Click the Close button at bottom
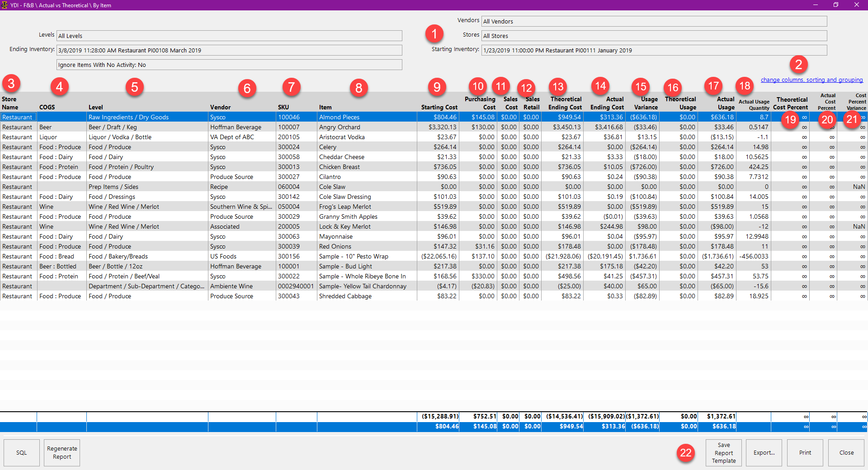This screenshot has height=470, width=868. pyautogui.click(x=846, y=452)
